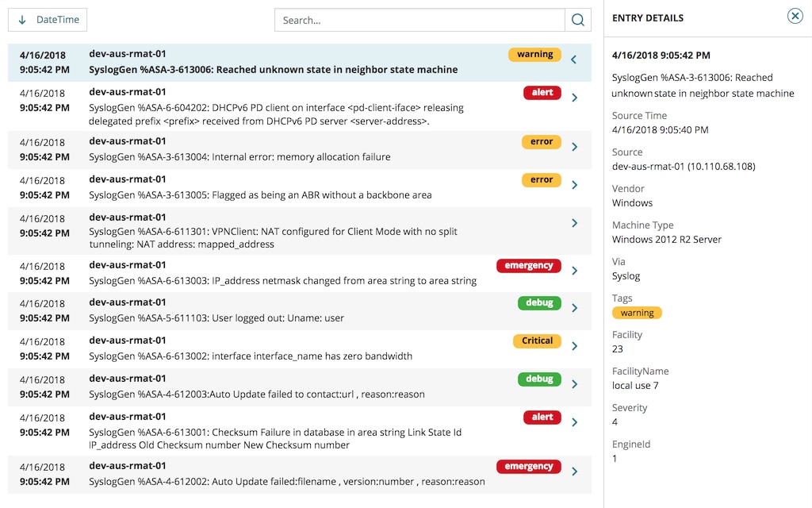Click the emergency badge on Auto Update failed:filename entry
The height and width of the screenshot is (508, 812).
[x=529, y=466]
